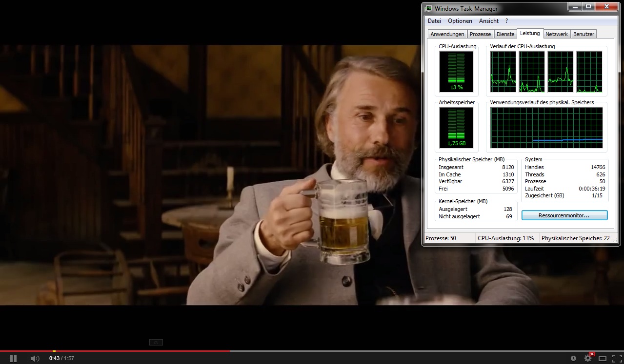624x364 pixels.
Task: Click the first CPU core history graph
Action: tap(503, 72)
